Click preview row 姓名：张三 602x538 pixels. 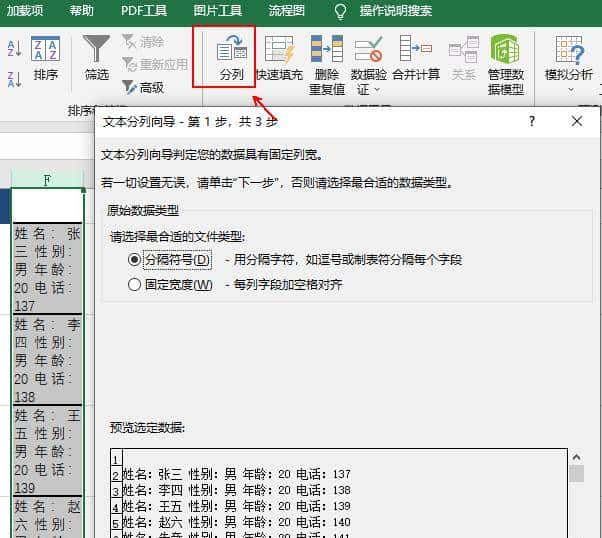pos(236,474)
